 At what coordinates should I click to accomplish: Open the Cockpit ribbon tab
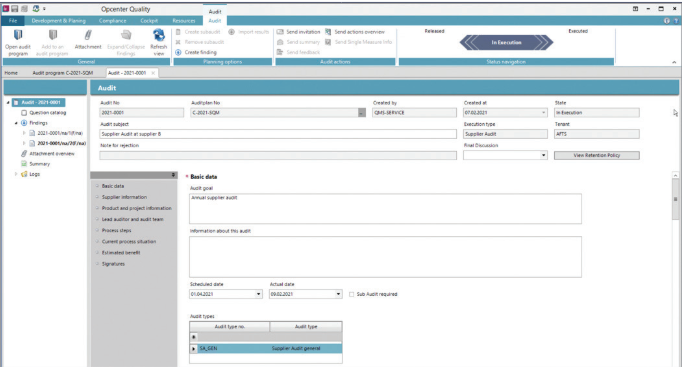tap(149, 21)
